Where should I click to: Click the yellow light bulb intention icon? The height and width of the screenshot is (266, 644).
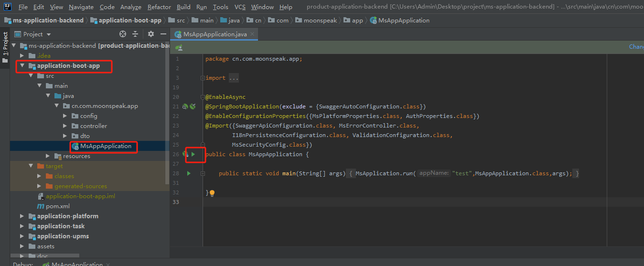click(x=212, y=193)
